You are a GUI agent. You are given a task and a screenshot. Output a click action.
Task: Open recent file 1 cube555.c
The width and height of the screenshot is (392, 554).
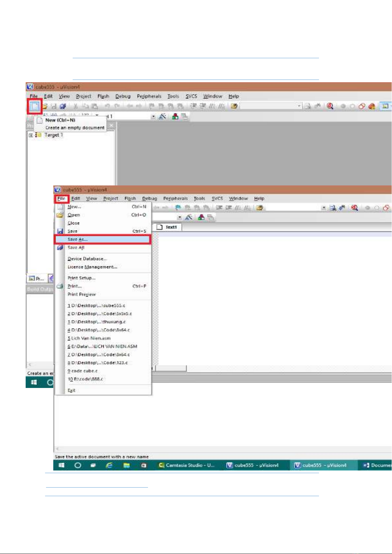coord(103,306)
